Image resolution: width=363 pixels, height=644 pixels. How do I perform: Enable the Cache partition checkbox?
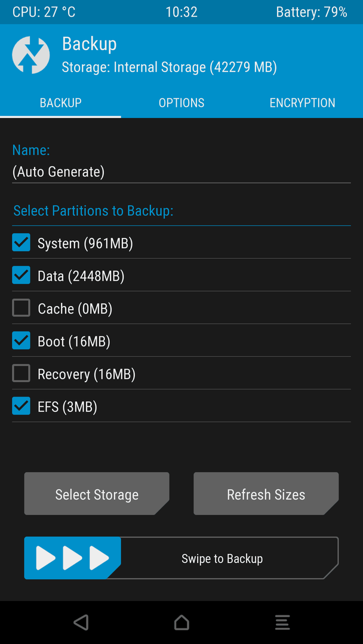(x=21, y=308)
